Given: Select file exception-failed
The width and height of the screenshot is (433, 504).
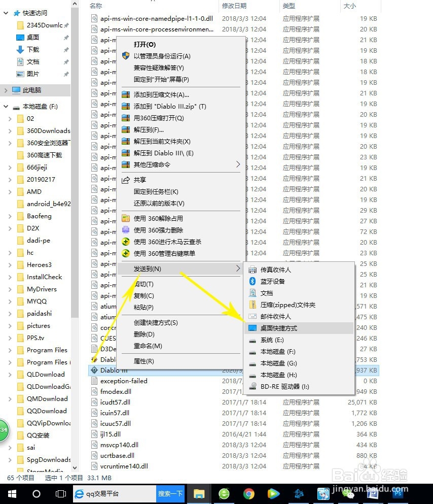Looking at the screenshot, I should [124, 381].
